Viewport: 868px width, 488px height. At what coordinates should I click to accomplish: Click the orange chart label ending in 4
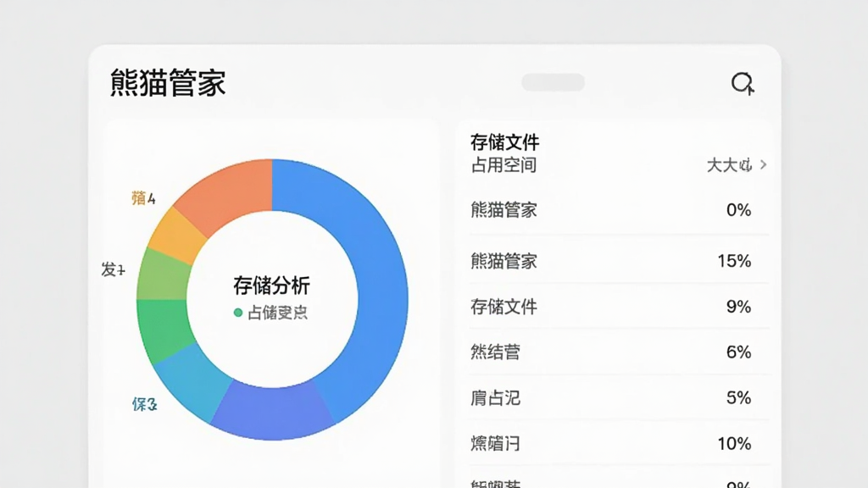(x=143, y=198)
